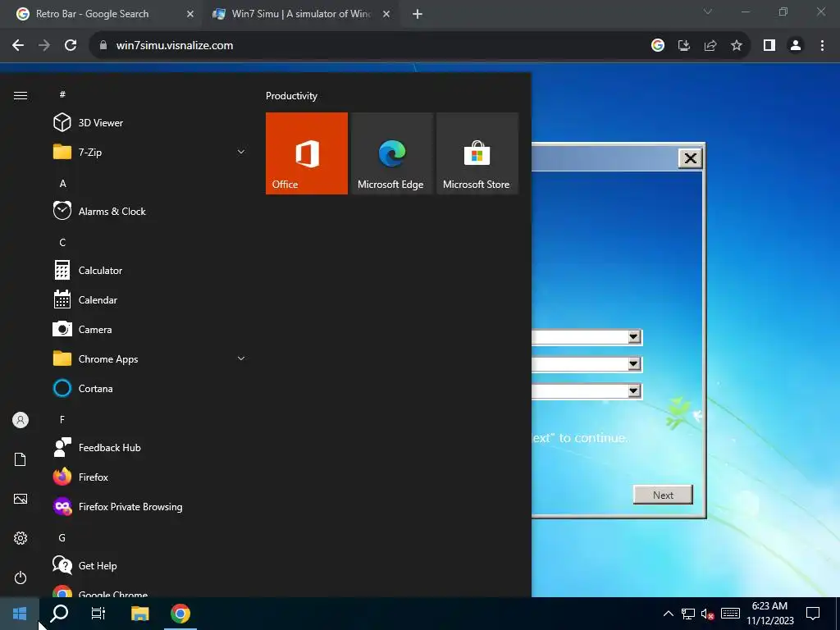Open the Microsoft Store tile

[x=477, y=153]
